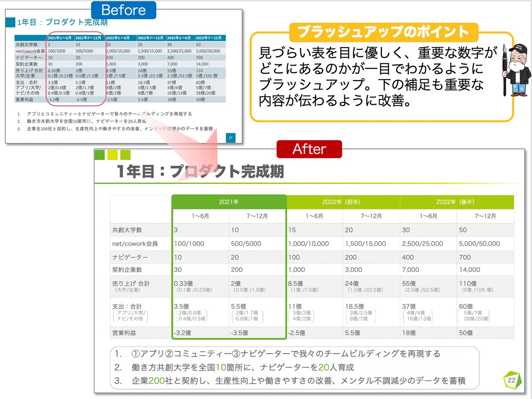532x399 pixels.
Task: Select the 7〜12月 subheader under 2022年（後半）
Action: tap(485, 216)
